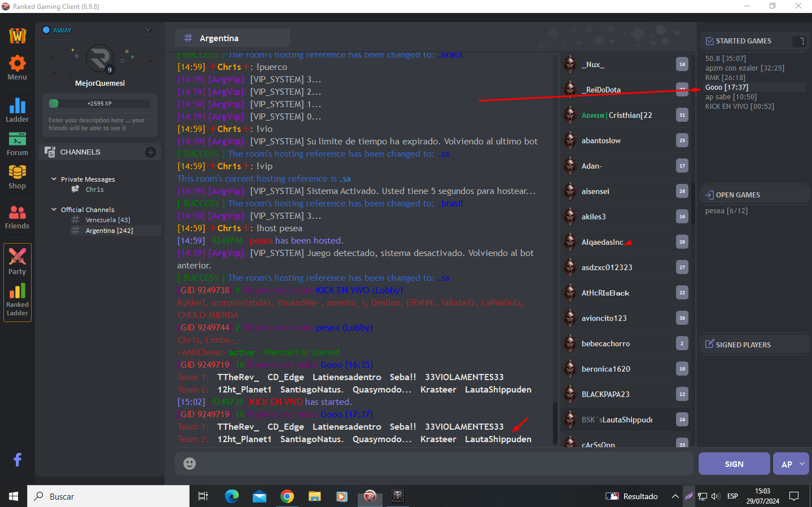The height and width of the screenshot is (507, 812).
Task: Select Gooo [17:37] started game
Action: pos(727,87)
